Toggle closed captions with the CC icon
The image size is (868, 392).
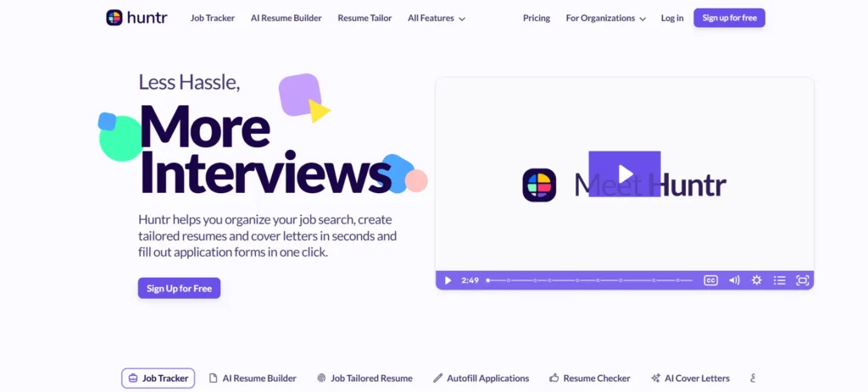coord(711,280)
